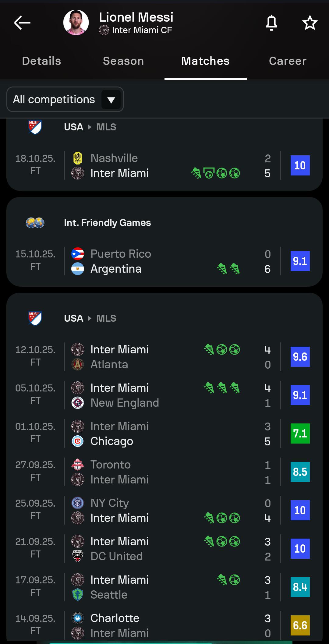
Task: Open the Career tab
Action: point(288,61)
